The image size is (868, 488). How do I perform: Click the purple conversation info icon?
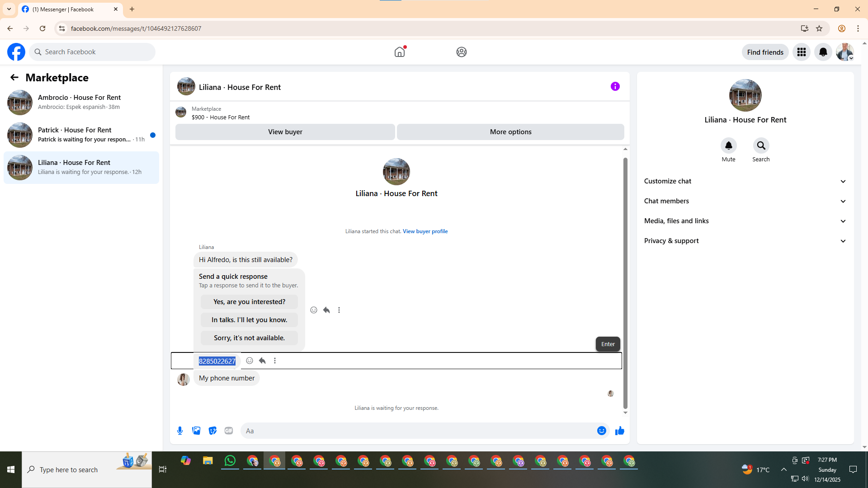pos(615,86)
